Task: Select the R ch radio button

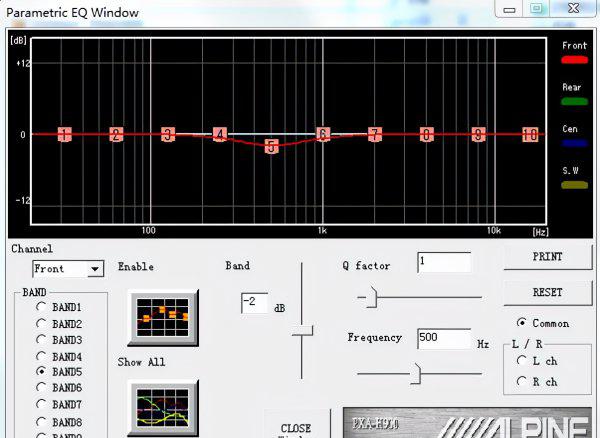Action: (x=521, y=381)
